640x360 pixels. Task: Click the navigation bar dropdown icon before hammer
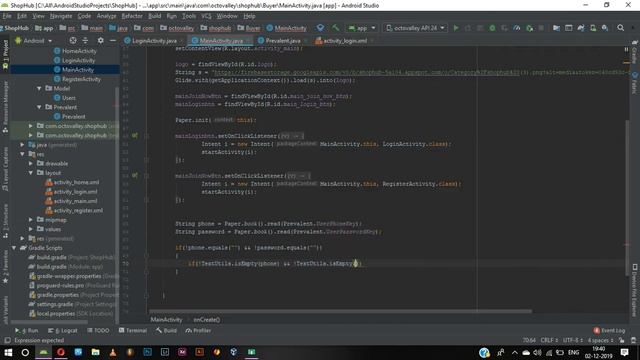320,28
